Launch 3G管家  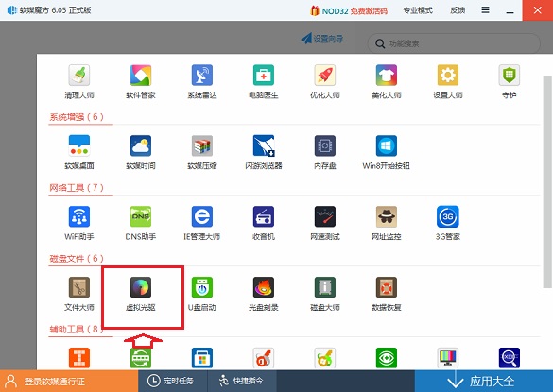pyautogui.click(x=447, y=223)
